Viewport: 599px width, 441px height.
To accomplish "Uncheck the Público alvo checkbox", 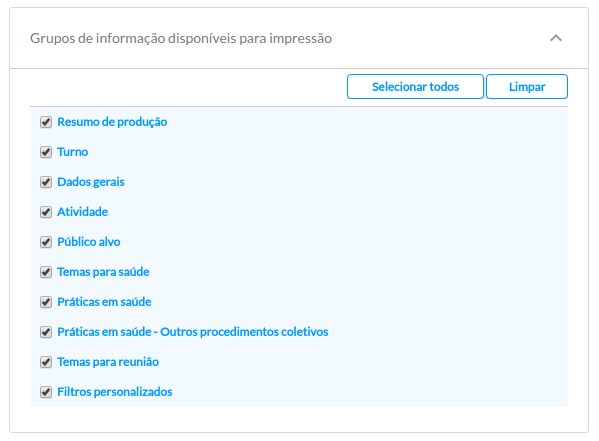I will click(x=46, y=242).
